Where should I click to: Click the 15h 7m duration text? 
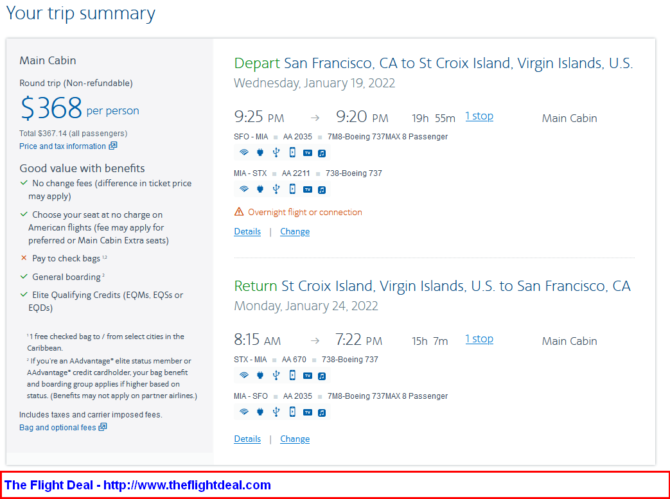point(429,341)
